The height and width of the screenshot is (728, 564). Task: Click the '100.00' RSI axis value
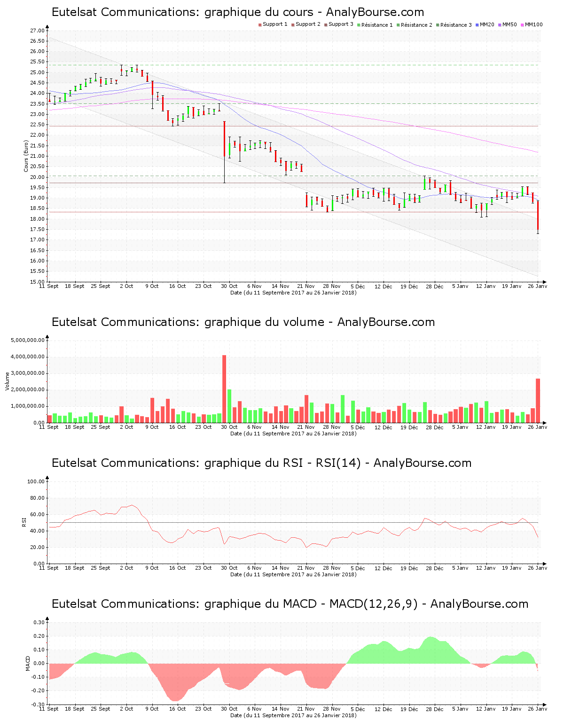[x=36, y=481]
